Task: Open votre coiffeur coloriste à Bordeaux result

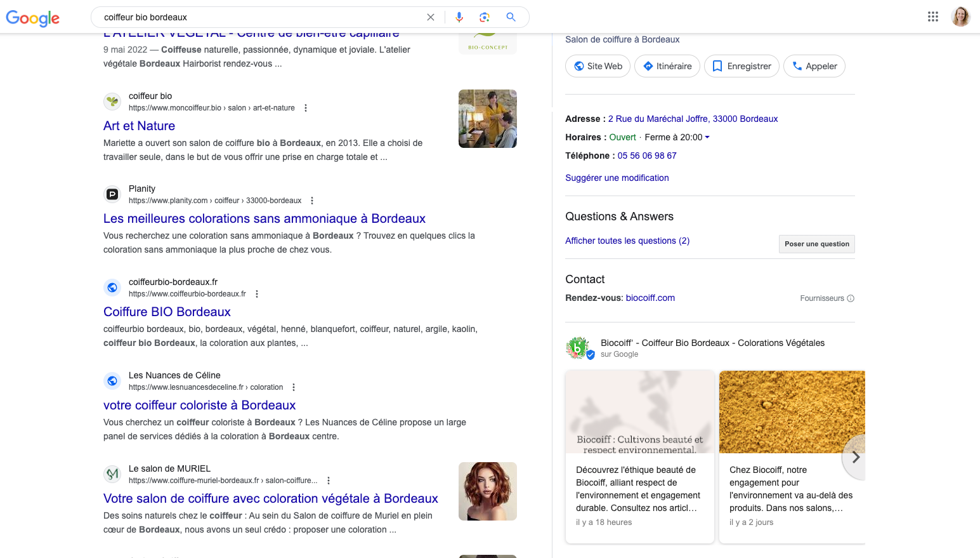Action: (199, 405)
